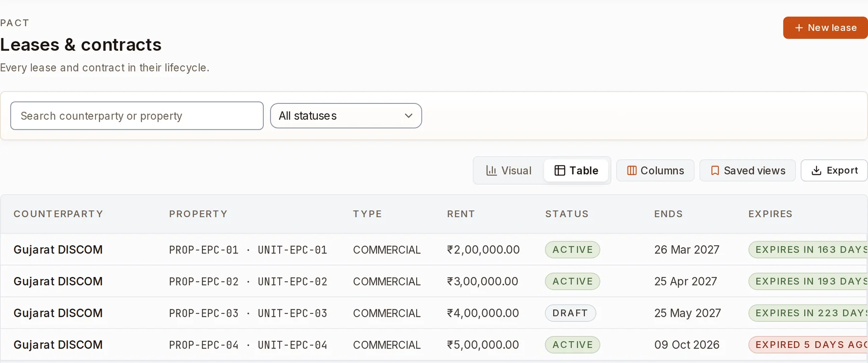Screen dimensions: 868x363
Task: Click the Expired 5 days ago badge
Action: (808, 345)
